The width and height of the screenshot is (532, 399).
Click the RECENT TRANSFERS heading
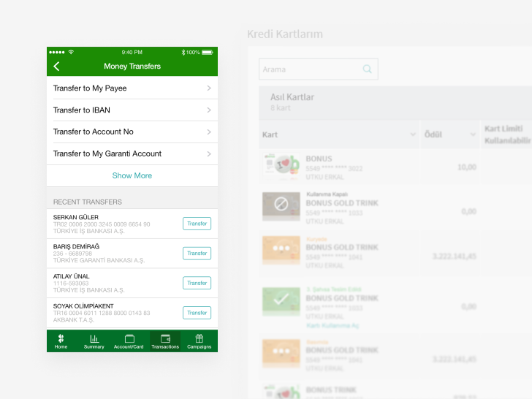point(88,202)
